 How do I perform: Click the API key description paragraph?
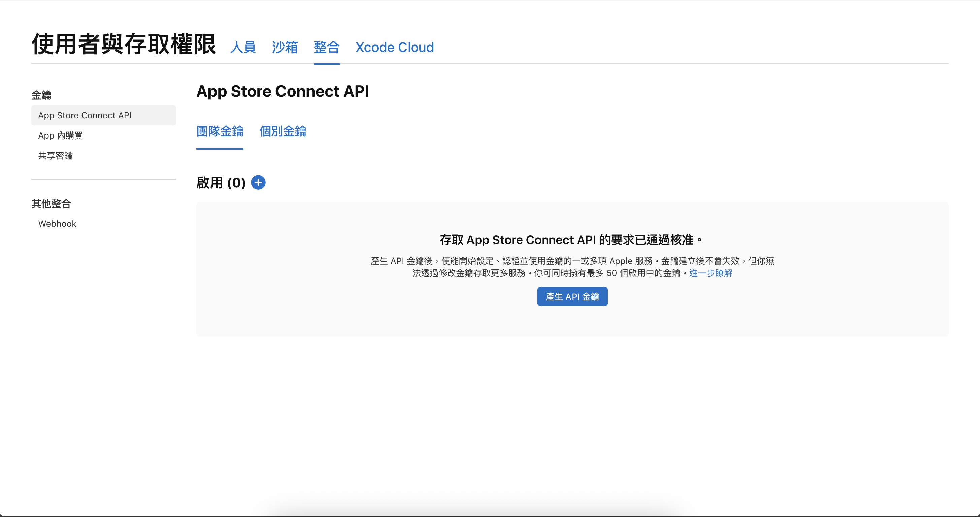coord(572,267)
